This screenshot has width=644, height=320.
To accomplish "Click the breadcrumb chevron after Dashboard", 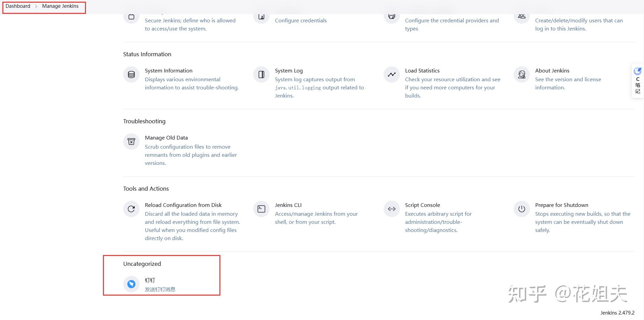I will coord(36,6).
